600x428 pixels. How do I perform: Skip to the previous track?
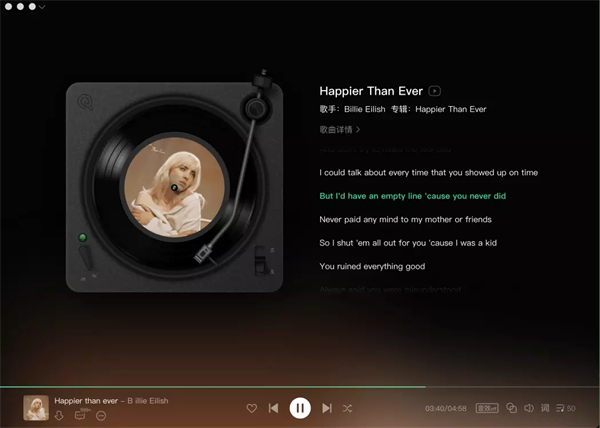[273, 408]
